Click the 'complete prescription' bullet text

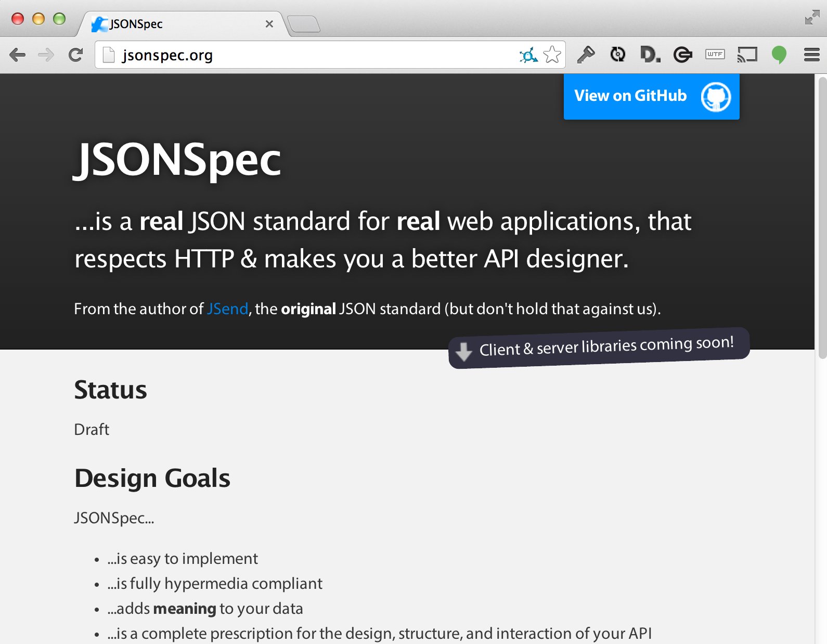[x=379, y=634]
